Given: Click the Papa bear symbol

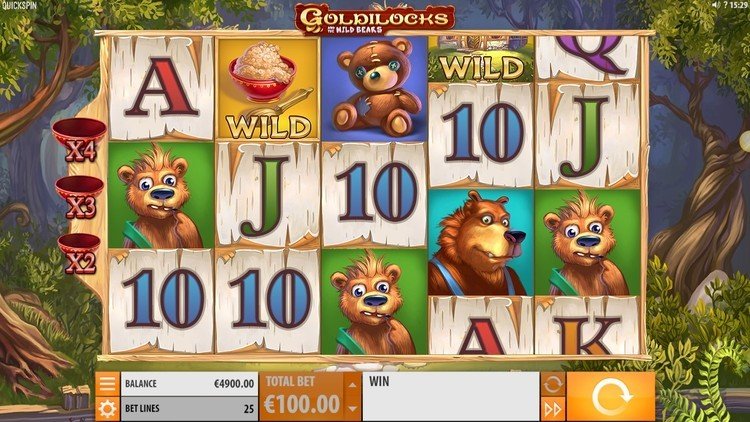Looking at the screenshot, I should pos(481,242).
